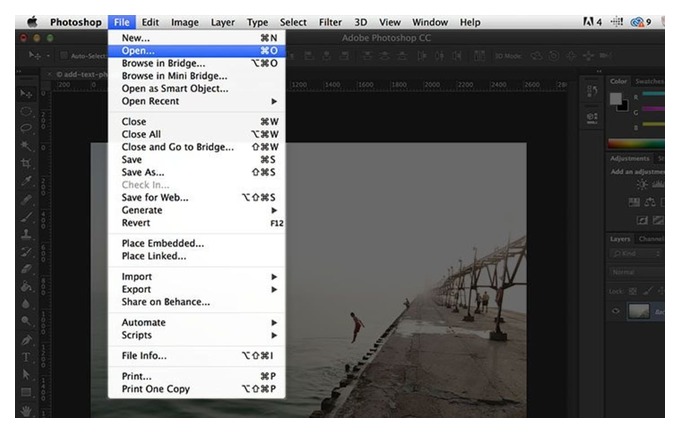Open the Apple menu icon
The height and width of the screenshot is (433, 680).
(x=32, y=22)
